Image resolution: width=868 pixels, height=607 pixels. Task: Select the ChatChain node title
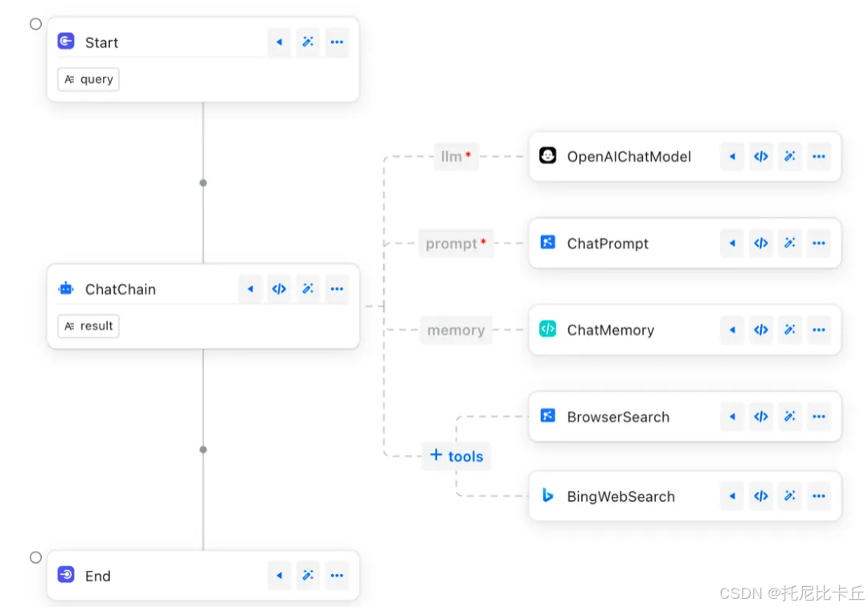(x=120, y=289)
